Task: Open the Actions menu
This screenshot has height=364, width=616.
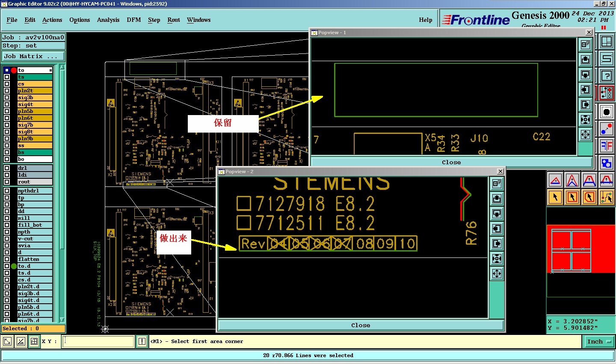Action: click(x=52, y=20)
